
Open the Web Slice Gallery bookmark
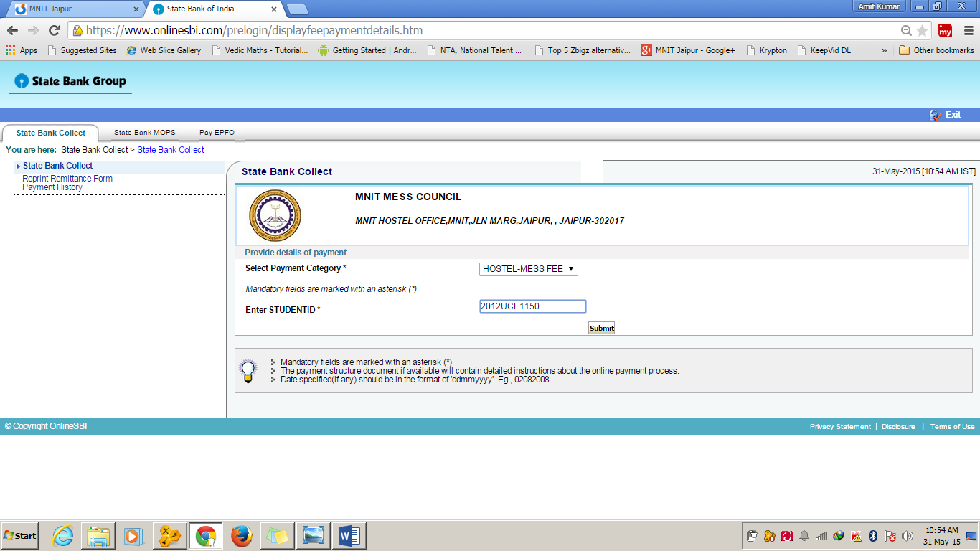point(164,50)
